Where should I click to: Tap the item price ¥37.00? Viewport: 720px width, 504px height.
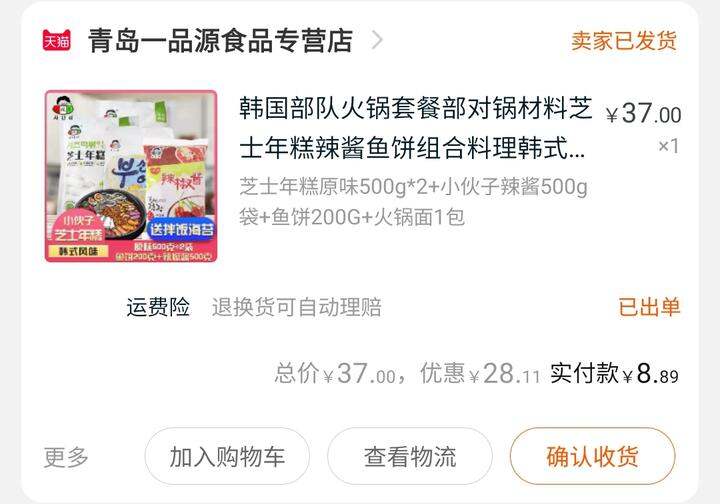[x=643, y=113]
